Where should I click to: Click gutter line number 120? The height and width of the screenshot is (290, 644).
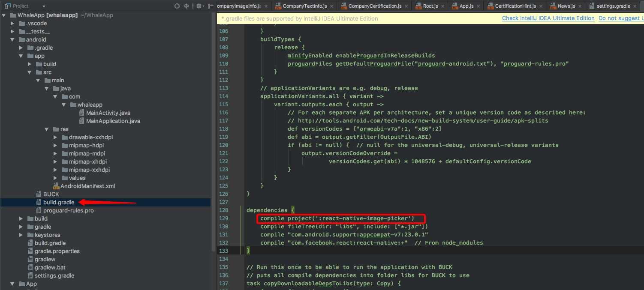[224, 145]
